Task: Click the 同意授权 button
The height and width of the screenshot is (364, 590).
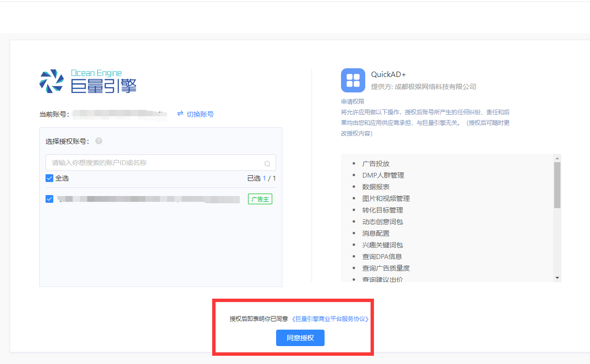Action: pos(300,338)
